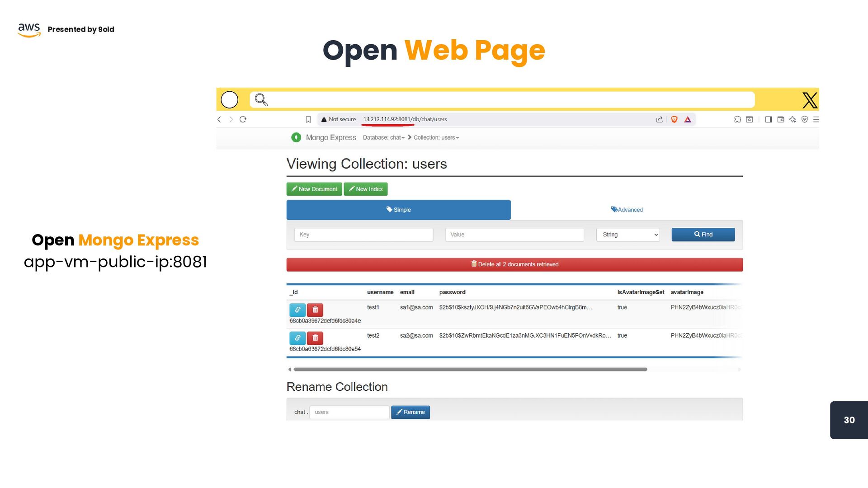
Task: Open test1 document via link icon
Action: point(297,310)
